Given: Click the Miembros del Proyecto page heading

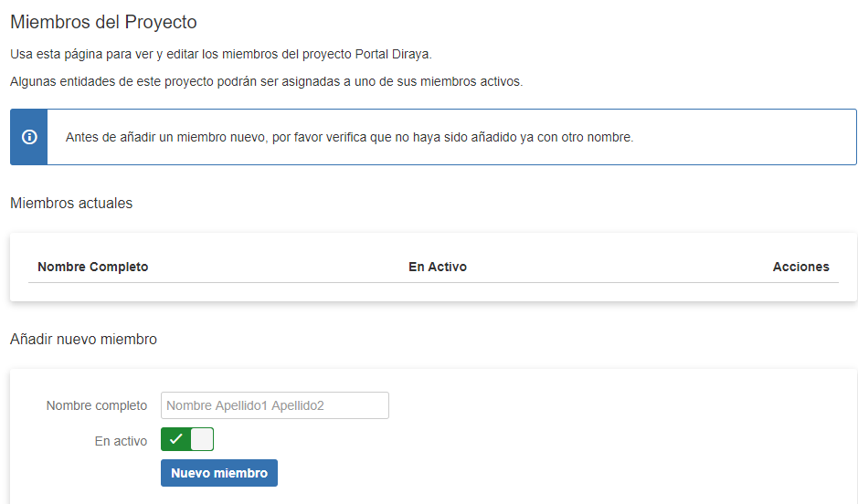Looking at the screenshot, I should 103,22.
